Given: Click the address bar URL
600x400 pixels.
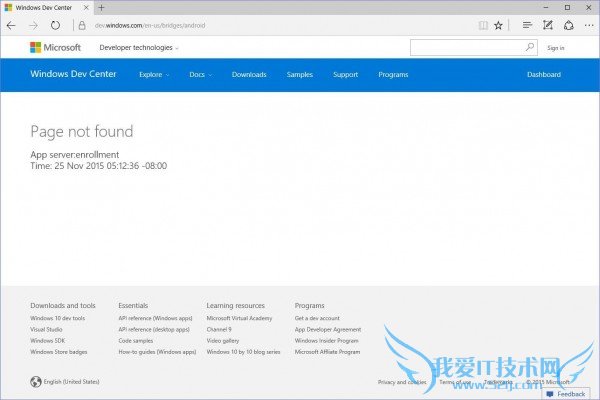Looking at the screenshot, I should (x=150, y=26).
